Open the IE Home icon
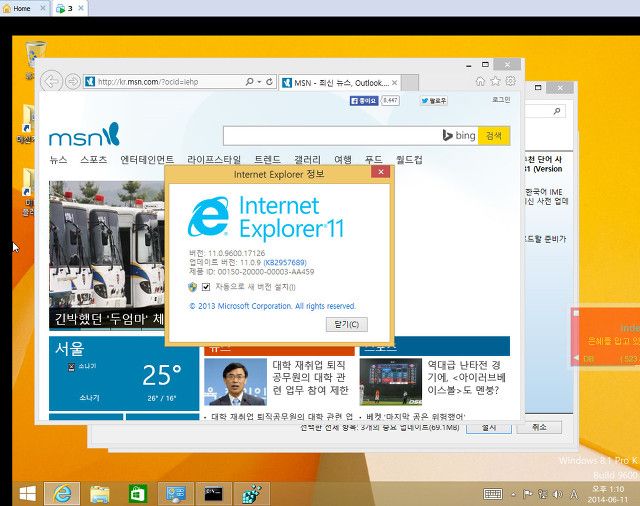640x506 pixels. [x=480, y=81]
